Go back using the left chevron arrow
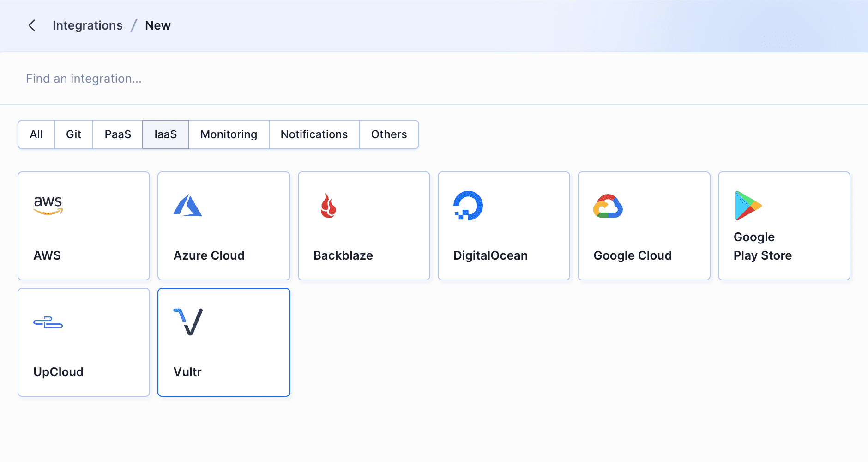 32,25
